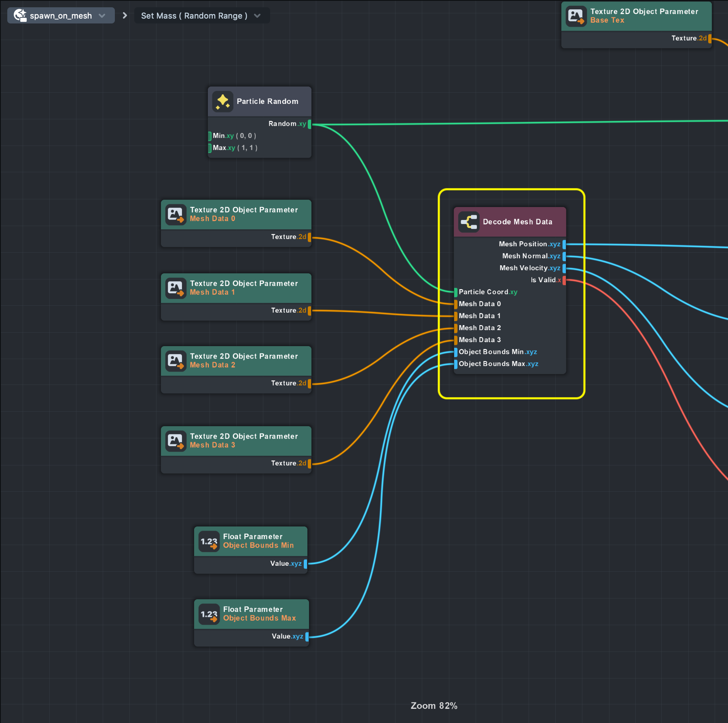Select the Mesh Data 0 texture icon
Screen dimensions: 728x723
(176, 214)
